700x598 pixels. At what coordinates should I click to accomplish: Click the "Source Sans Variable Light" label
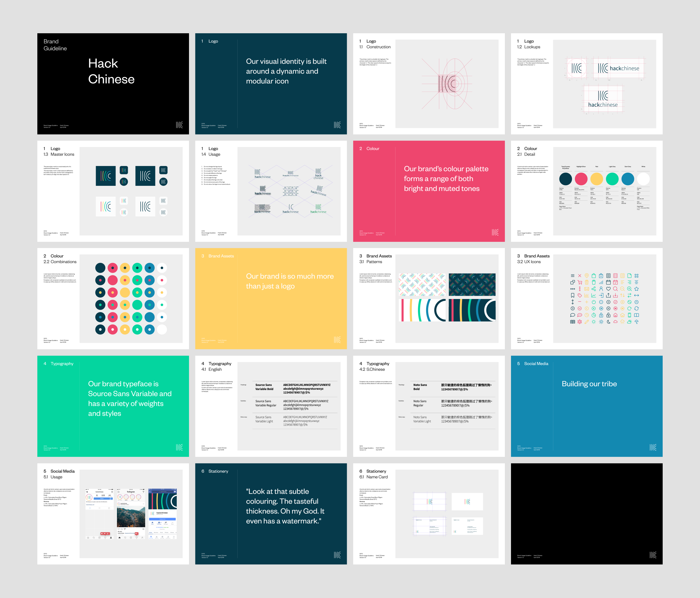(x=264, y=419)
